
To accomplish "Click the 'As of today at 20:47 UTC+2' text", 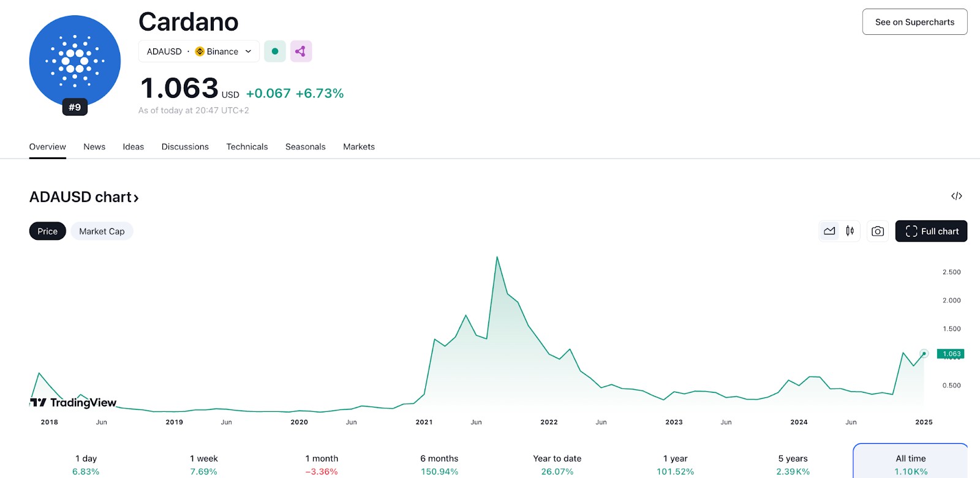I will [194, 111].
